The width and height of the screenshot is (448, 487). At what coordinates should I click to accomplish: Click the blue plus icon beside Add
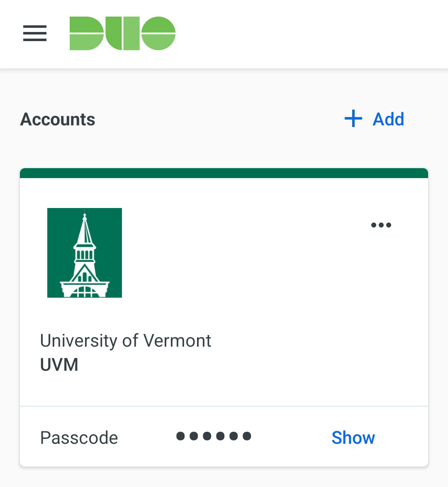[x=353, y=118]
